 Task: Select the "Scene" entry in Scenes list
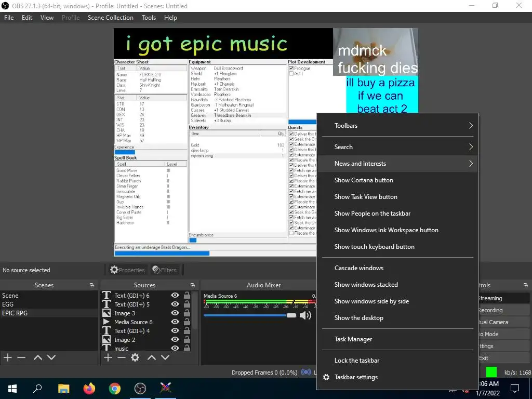pos(49,296)
